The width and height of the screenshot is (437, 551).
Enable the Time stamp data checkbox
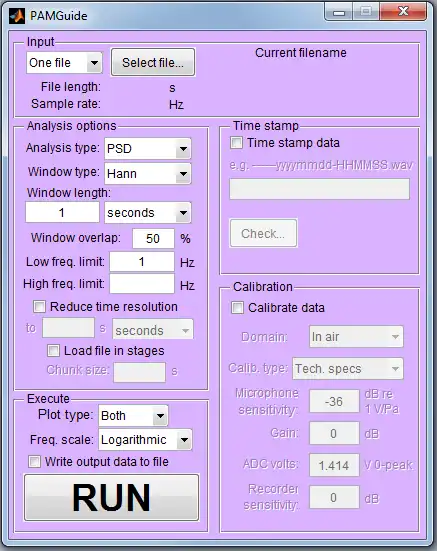point(236,143)
